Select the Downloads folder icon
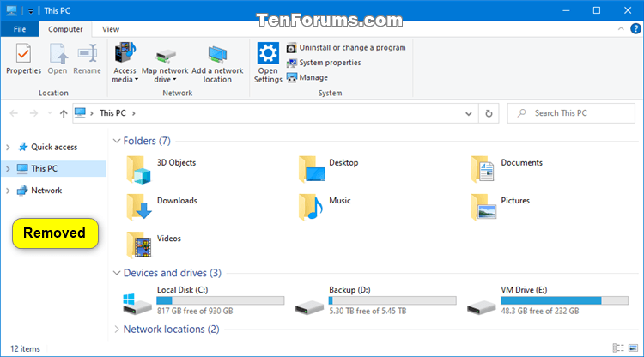 click(x=139, y=207)
